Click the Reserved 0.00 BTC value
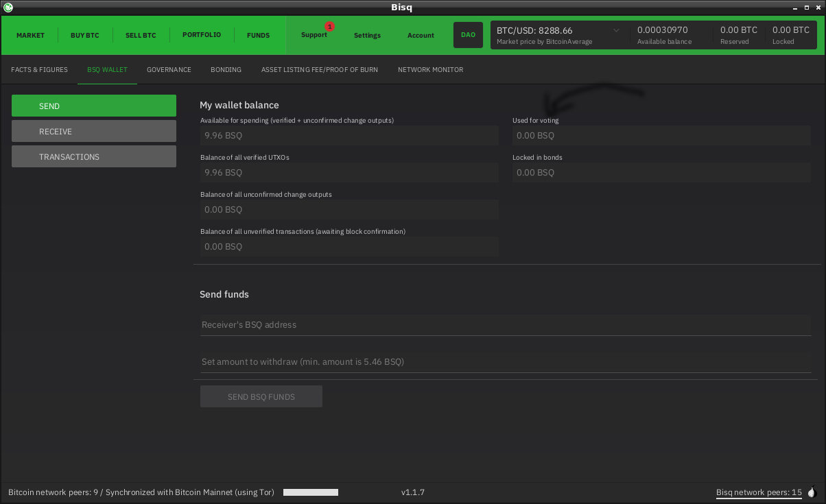This screenshot has height=504, width=826. (739, 30)
